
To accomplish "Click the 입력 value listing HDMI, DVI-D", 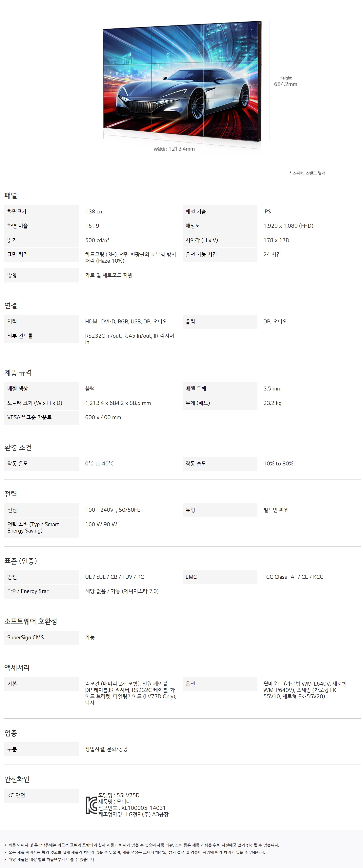I will 126,321.
